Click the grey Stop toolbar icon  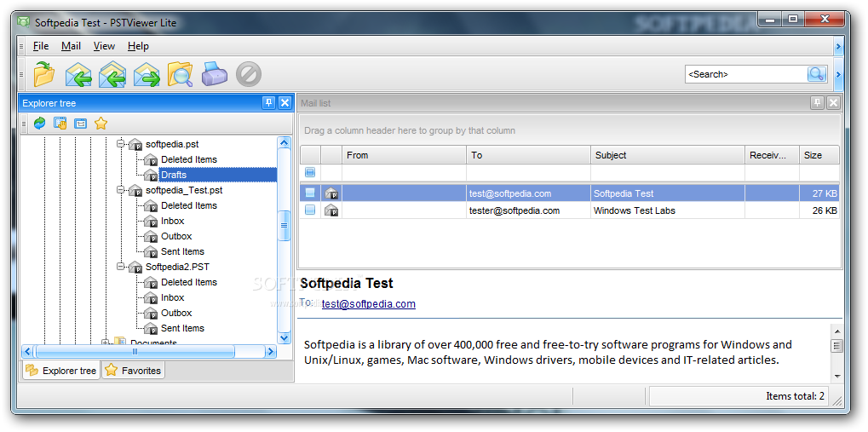[x=249, y=74]
